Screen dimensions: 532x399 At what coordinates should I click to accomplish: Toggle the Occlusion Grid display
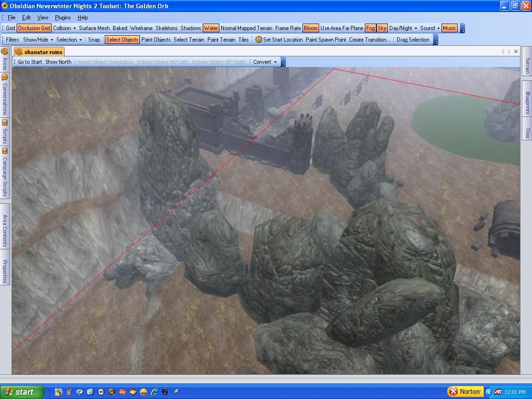(x=34, y=28)
